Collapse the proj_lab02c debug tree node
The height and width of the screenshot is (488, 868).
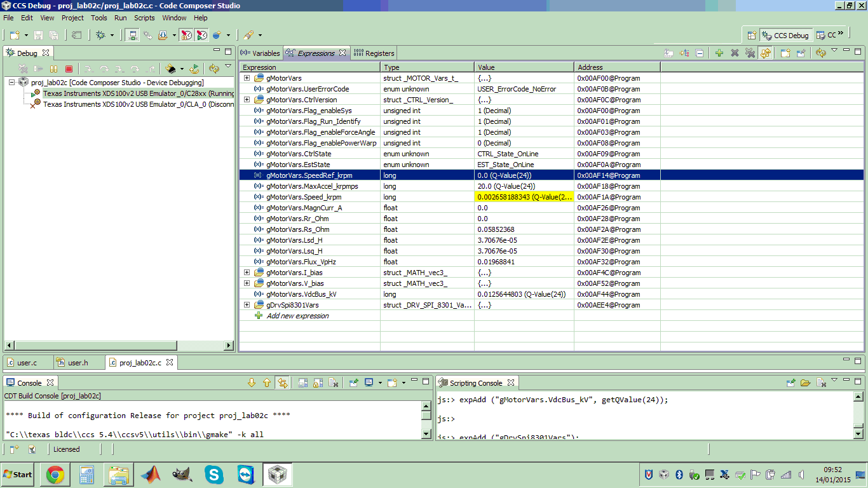[12, 83]
